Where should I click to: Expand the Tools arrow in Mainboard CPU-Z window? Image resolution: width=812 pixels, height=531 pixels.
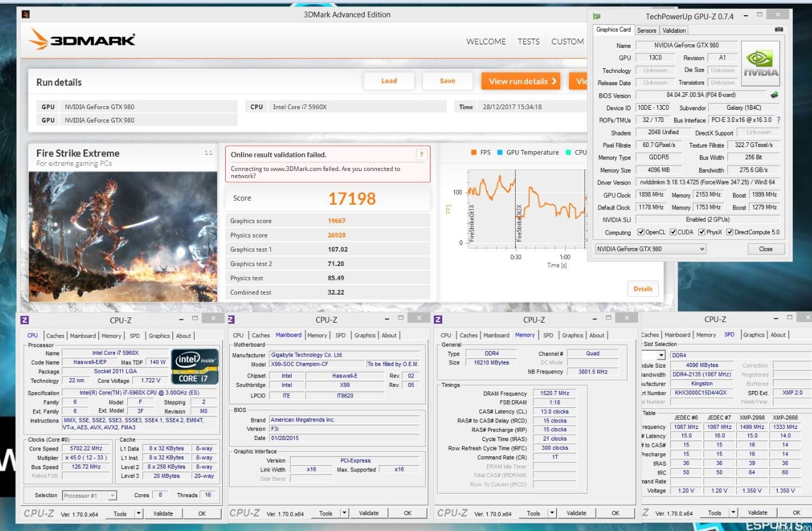pos(344,513)
